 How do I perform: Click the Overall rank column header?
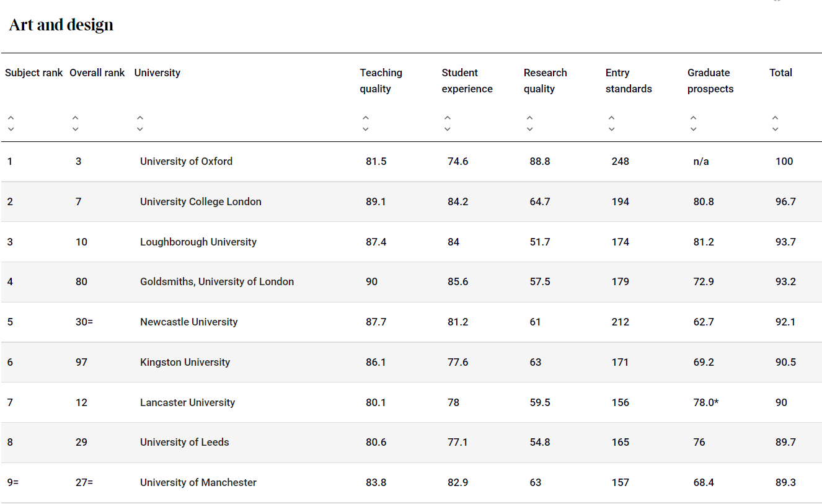pyautogui.click(x=97, y=73)
